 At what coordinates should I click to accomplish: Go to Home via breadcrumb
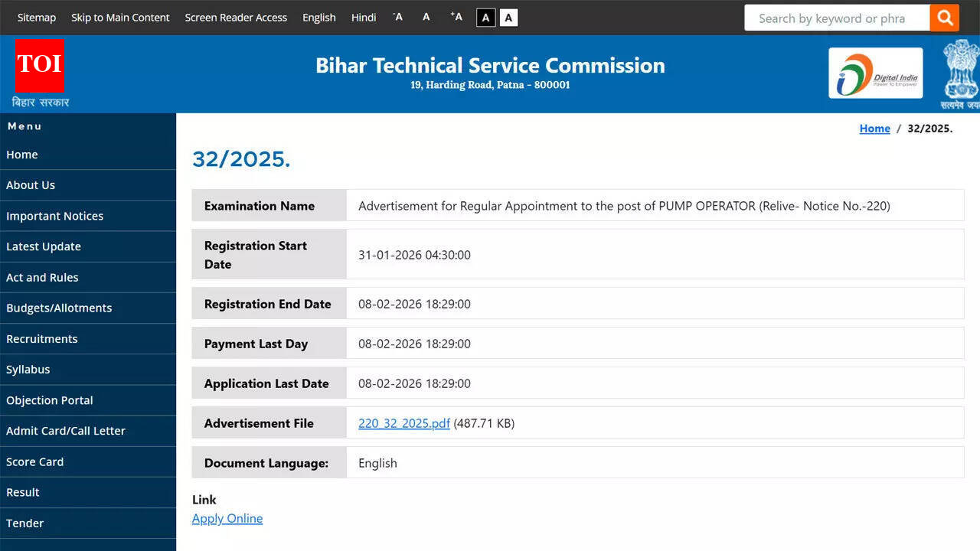click(x=874, y=128)
